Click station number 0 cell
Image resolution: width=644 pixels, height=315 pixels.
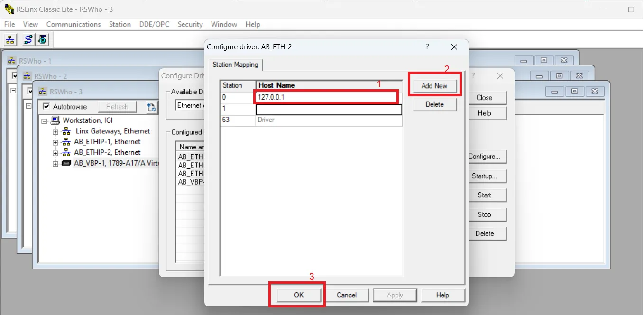(238, 97)
